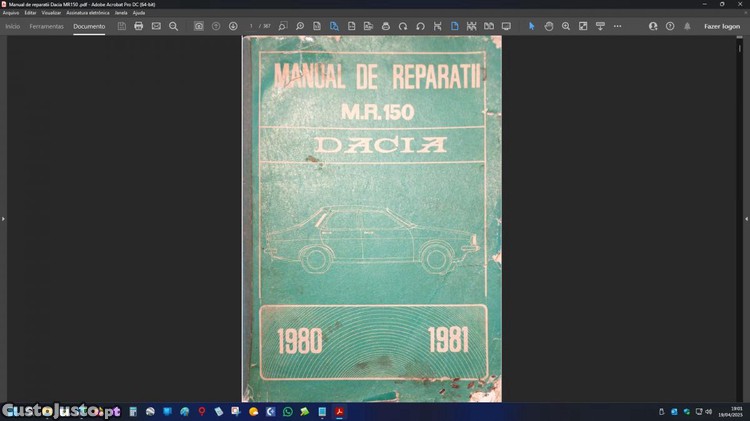
Task: Rotate page clockwise icon
Action: pos(403,26)
